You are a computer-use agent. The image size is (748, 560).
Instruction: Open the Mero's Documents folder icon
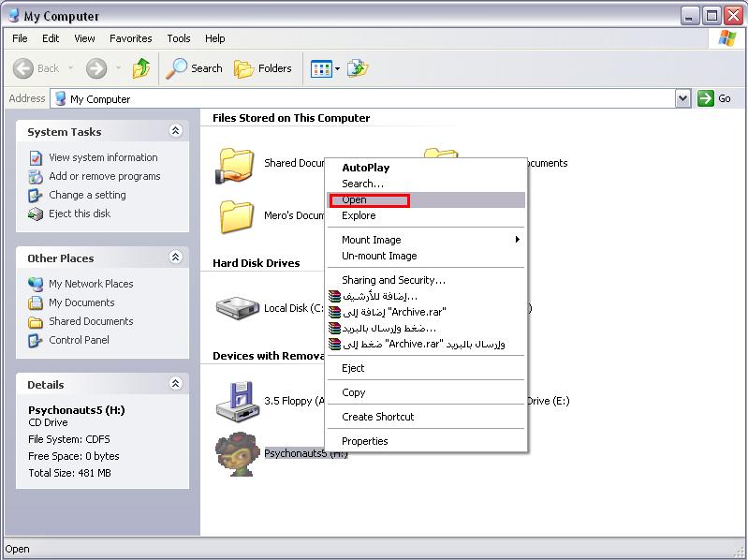click(x=237, y=215)
